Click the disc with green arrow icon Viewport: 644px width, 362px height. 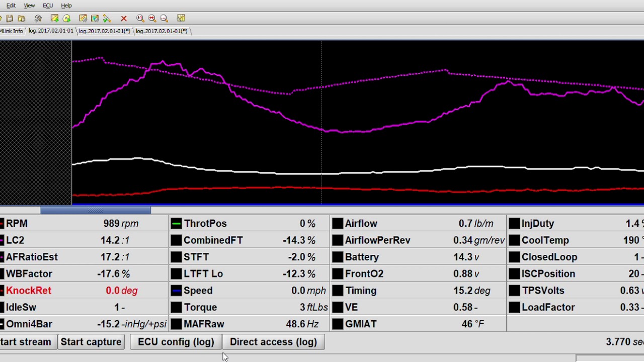(66, 18)
